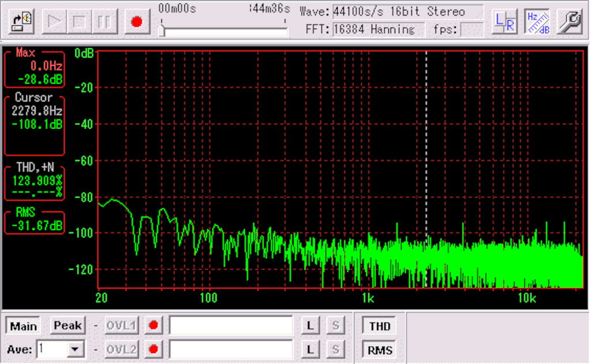Viewport: 590px width, 364px height.
Task: Start playback with the Play button
Action: 54,22
